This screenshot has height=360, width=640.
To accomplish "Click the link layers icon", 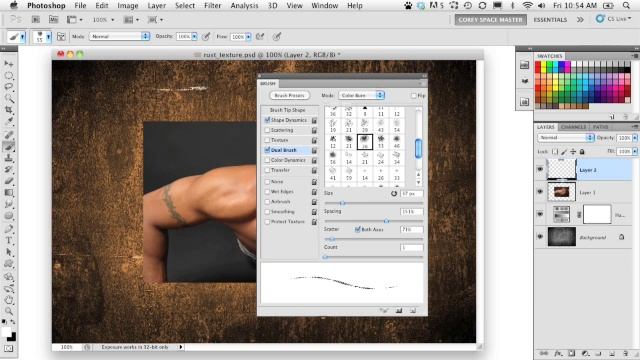I will pos(544,353).
